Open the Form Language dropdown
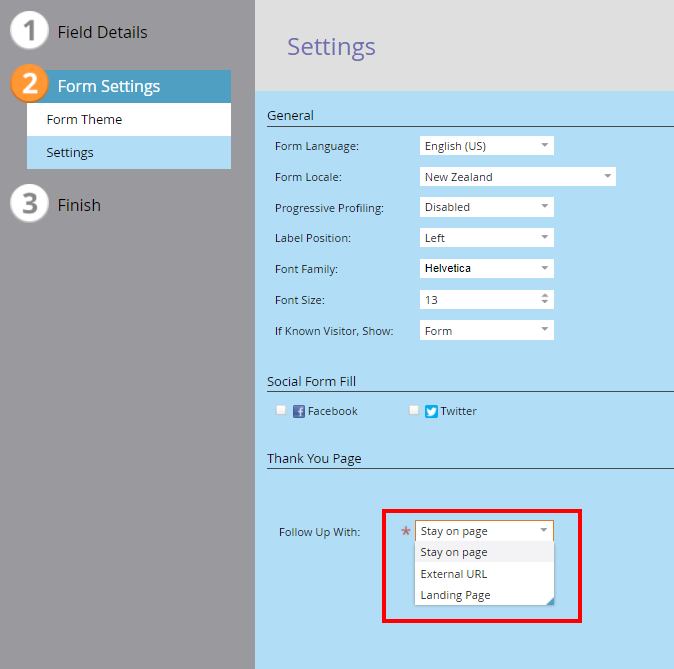 [x=486, y=146]
